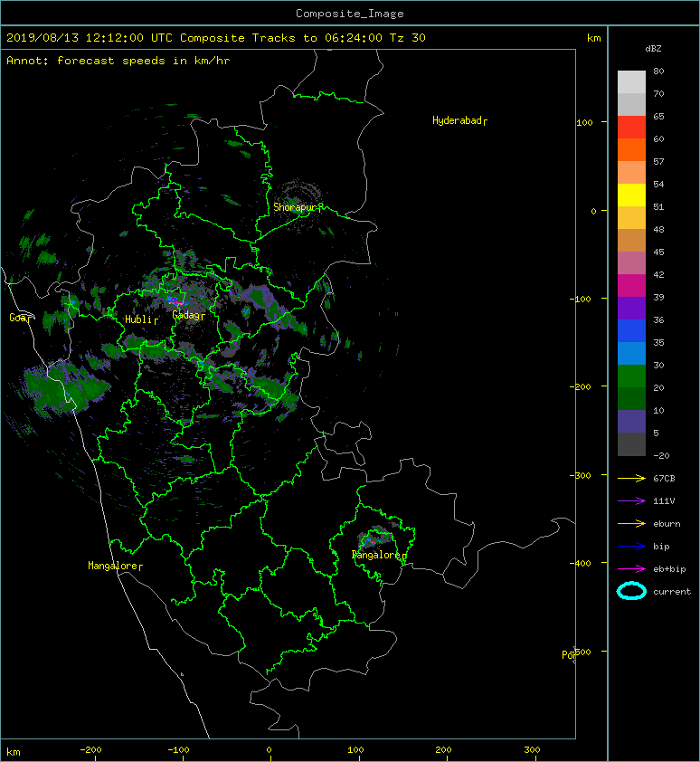The height and width of the screenshot is (762, 700).
Task: Click the Gadag city label
Action: tap(186, 315)
